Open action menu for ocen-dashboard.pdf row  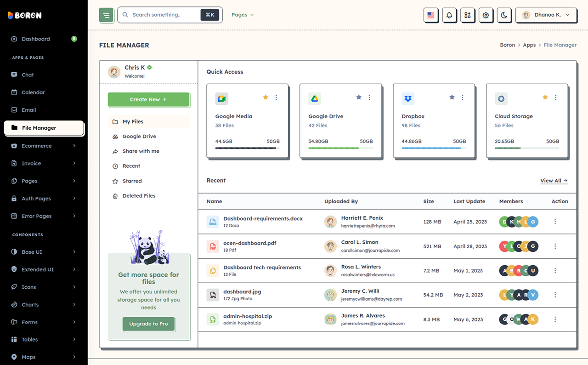(555, 246)
